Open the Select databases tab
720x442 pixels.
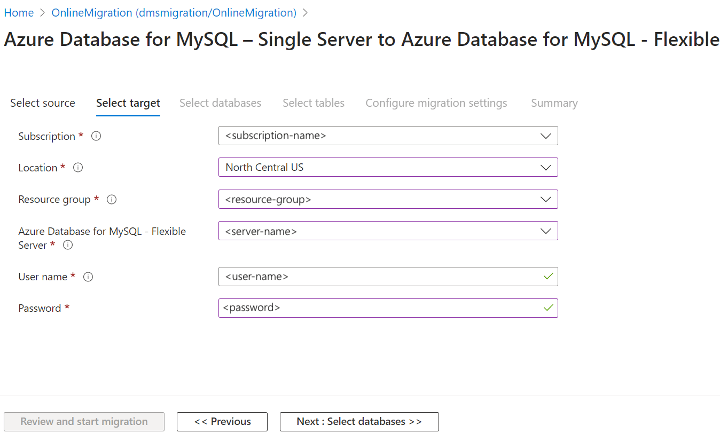pyautogui.click(x=220, y=103)
